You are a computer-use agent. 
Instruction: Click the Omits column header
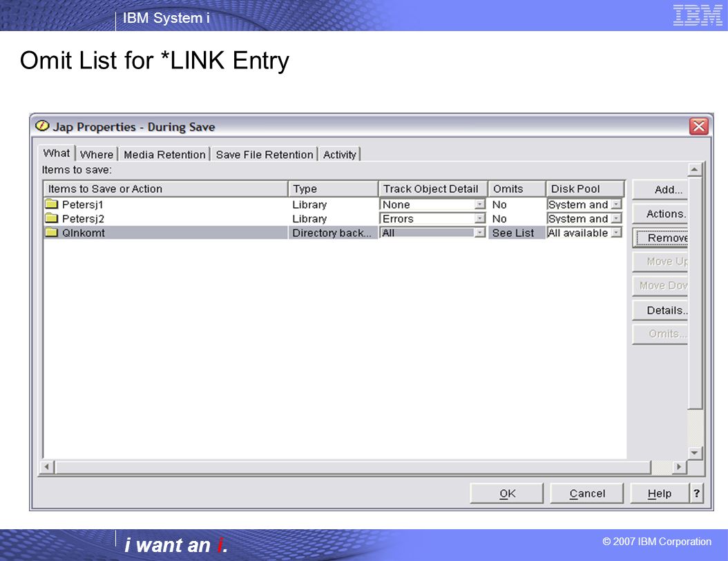[517, 189]
